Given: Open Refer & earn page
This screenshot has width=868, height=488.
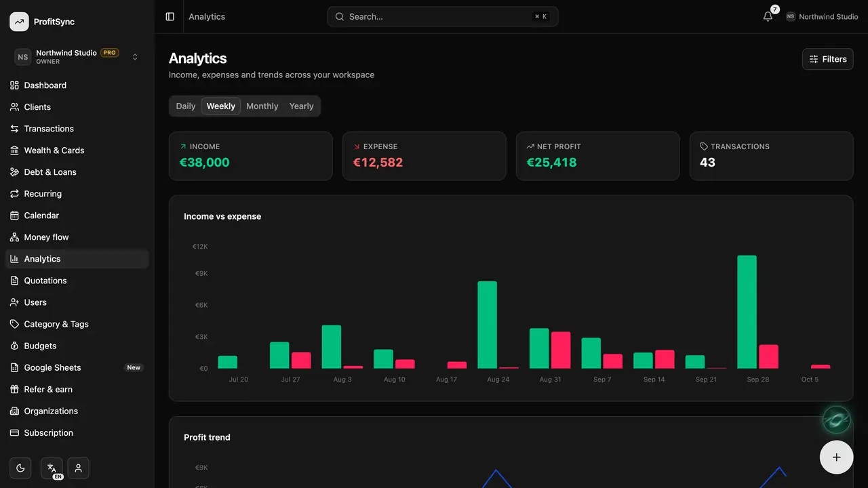Looking at the screenshot, I should point(77,389).
